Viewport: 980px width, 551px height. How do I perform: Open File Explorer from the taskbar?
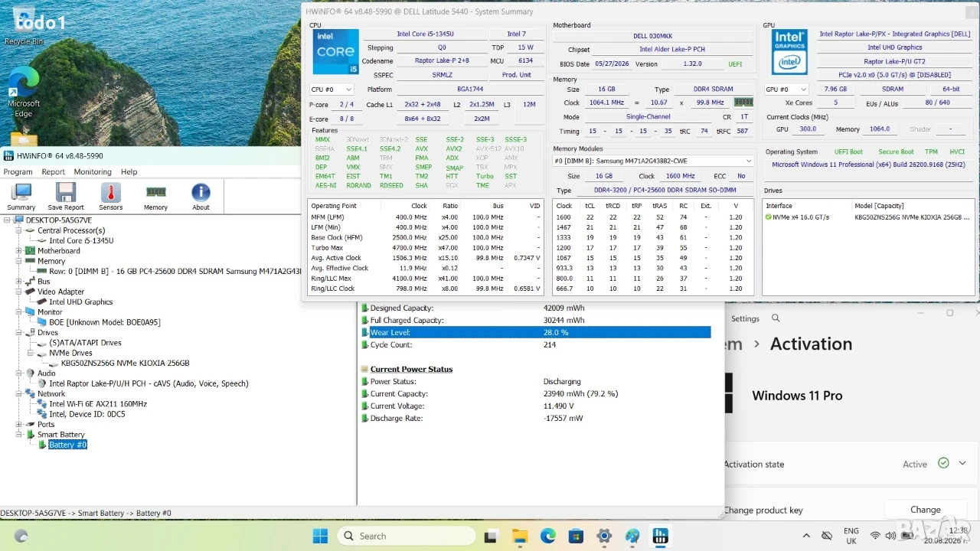pyautogui.click(x=520, y=536)
